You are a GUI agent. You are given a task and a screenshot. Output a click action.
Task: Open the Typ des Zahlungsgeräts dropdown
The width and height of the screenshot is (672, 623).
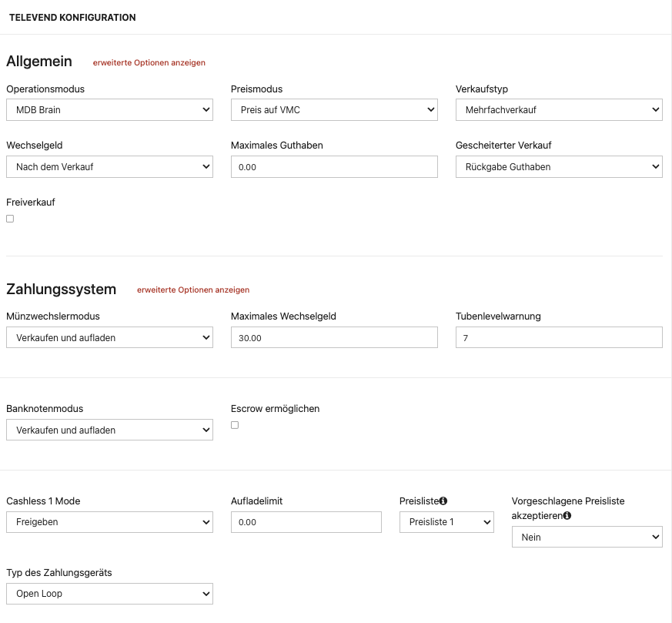(x=109, y=595)
